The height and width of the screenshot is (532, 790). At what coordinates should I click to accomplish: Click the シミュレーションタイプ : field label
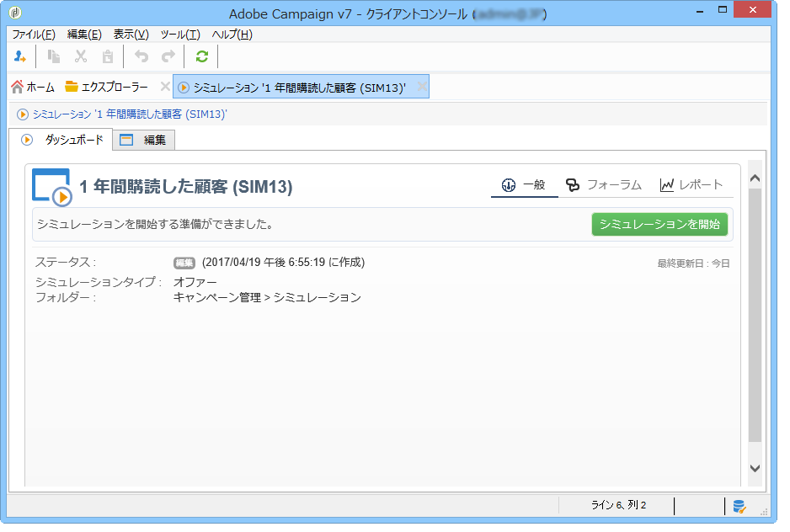(99, 282)
